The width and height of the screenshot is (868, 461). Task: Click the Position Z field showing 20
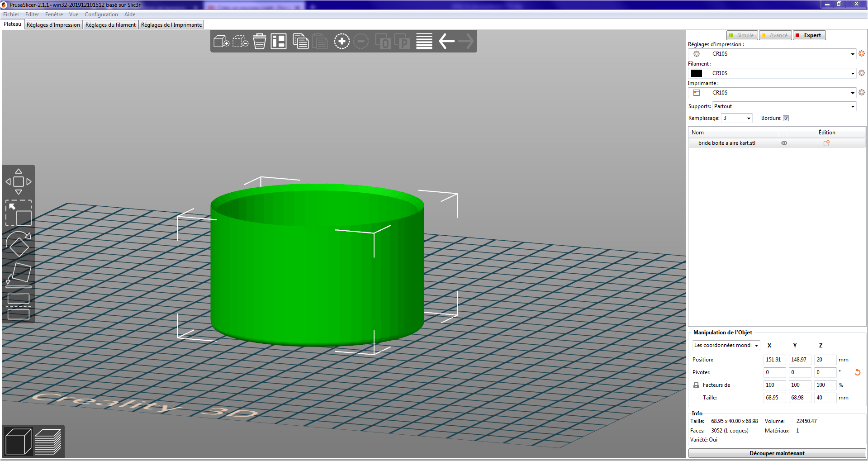tap(825, 360)
